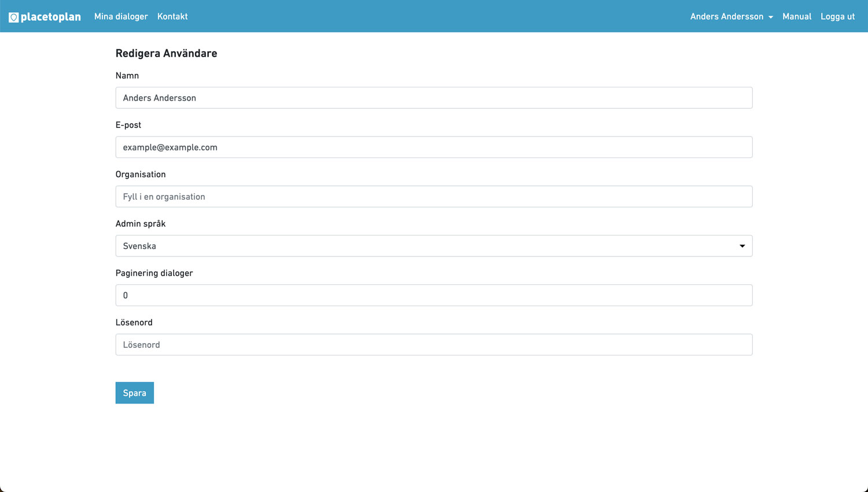This screenshot has width=868, height=492.
Task: Focus the Namn field containing Anders Andersson
Action: [434, 98]
